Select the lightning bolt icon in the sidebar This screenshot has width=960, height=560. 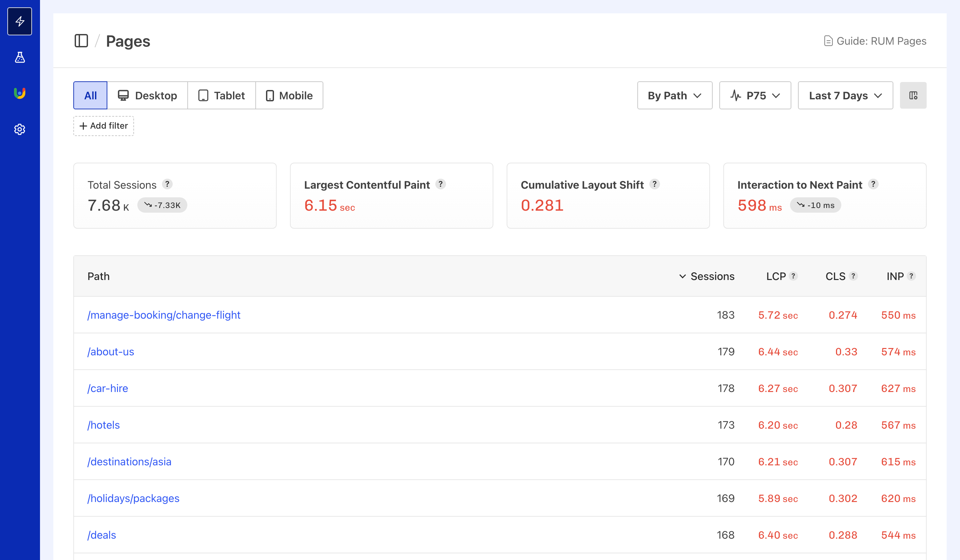click(19, 21)
